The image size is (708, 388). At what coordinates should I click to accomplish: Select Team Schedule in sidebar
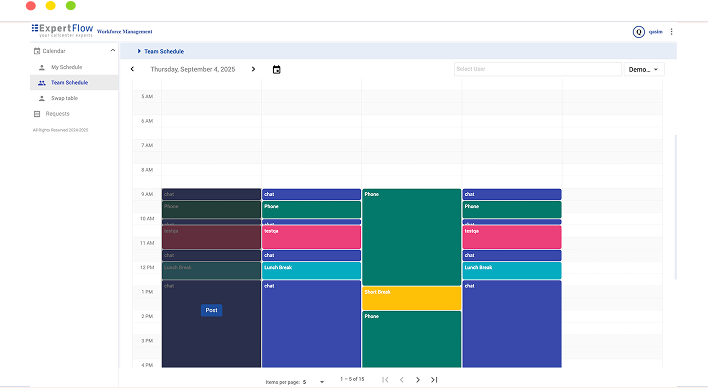pyautogui.click(x=74, y=83)
